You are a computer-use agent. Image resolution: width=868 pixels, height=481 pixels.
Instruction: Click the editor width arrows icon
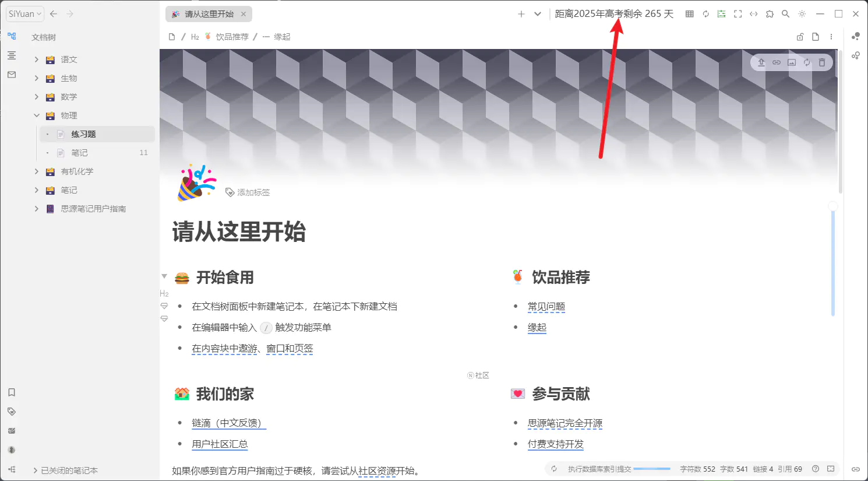754,14
